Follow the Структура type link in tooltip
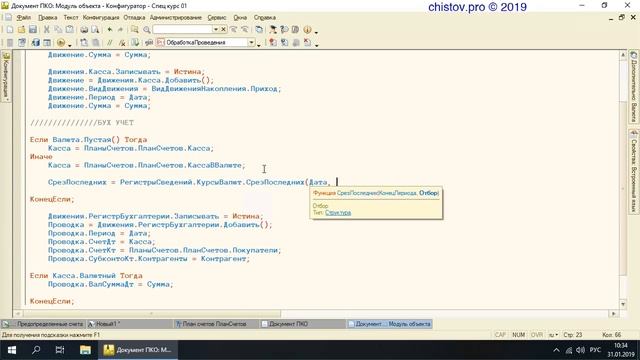This screenshot has width=640, height=360. (x=338, y=213)
